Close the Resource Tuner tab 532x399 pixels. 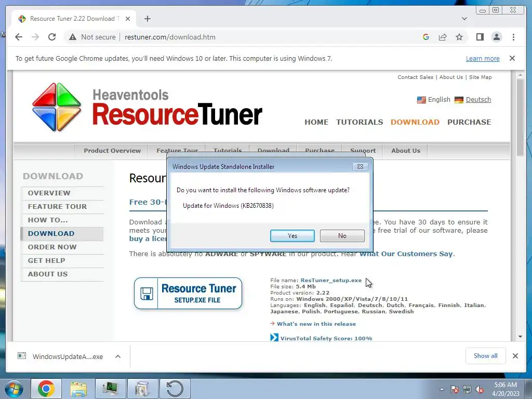click(128, 19)
